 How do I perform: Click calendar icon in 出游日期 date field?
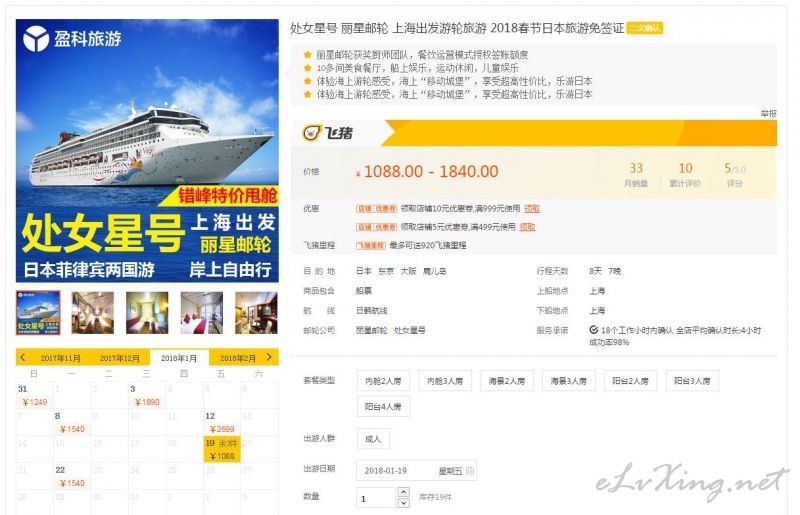[470, 469]
